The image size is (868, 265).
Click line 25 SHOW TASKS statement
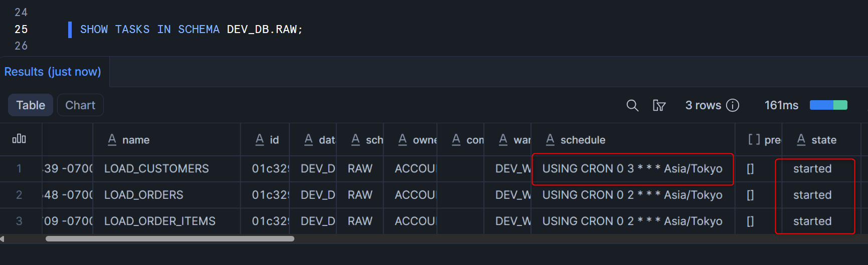coord(191,30)
